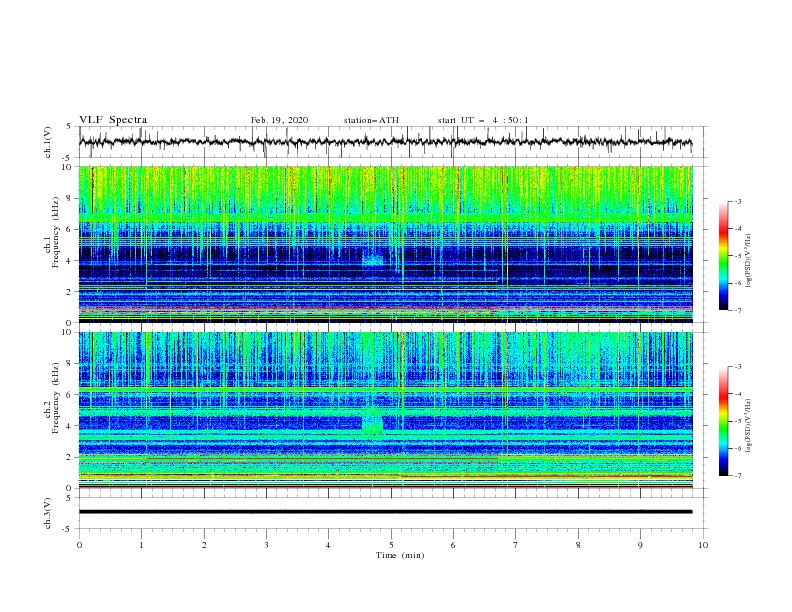Click the "4" tick on the time axis
Screen dimensions: 792x612
pyautogui.click(x=328, y=545)
